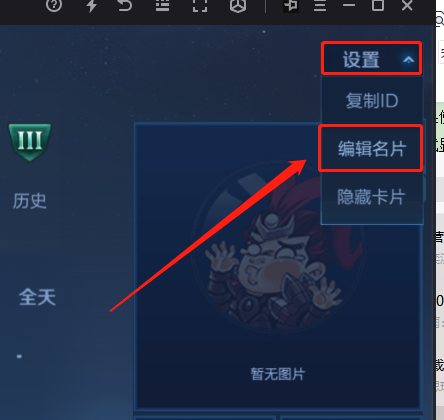444x420 pixels.
Task: Open the help question mark icon
Action: [54, 5]
